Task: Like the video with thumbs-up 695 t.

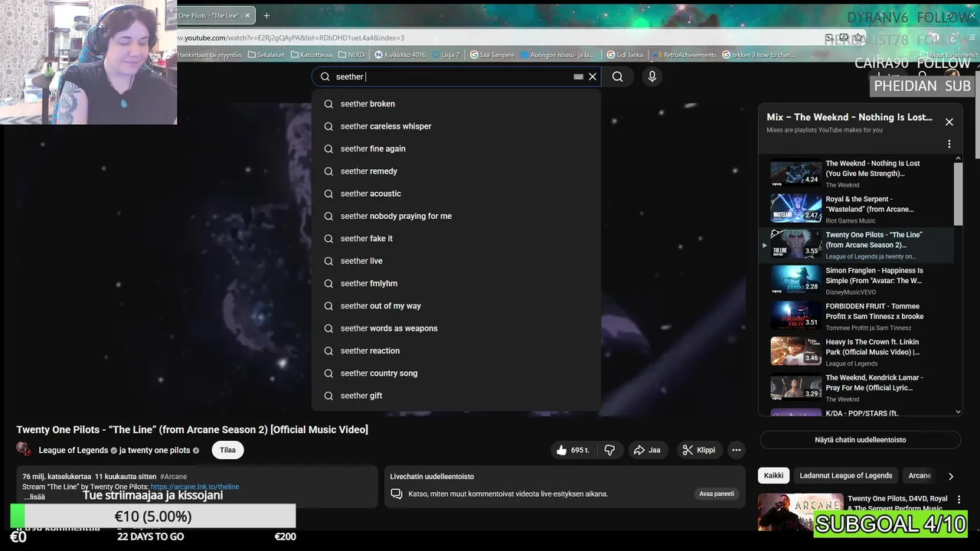Action: point(573,450)
